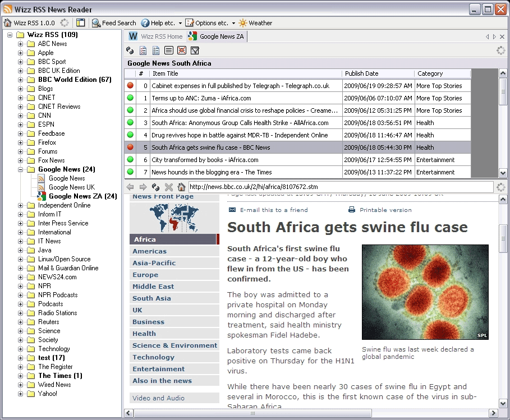Click the Wizz RSS home icon in toolbar
Viewport: 510px width, 420px height.
click(x=7, y=23)
